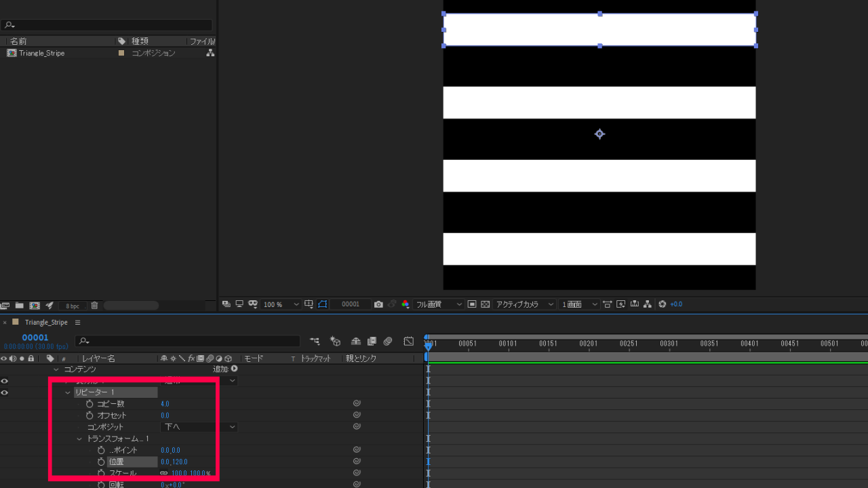The height and width of the screenshot is (488, 868).
Task: Open composition flowchart from viewer footer
Action: 648,304
